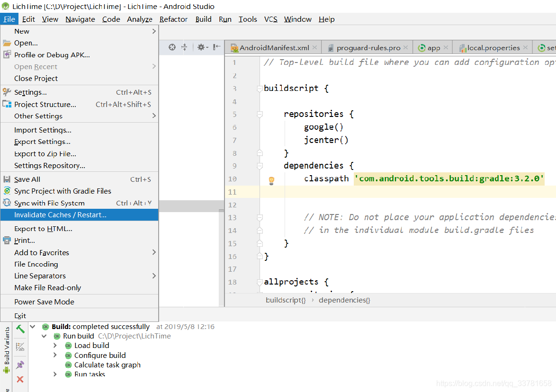Collapse the Run build tree node
This screenshot has width=556, height=392.
click(x=44, y=336)
